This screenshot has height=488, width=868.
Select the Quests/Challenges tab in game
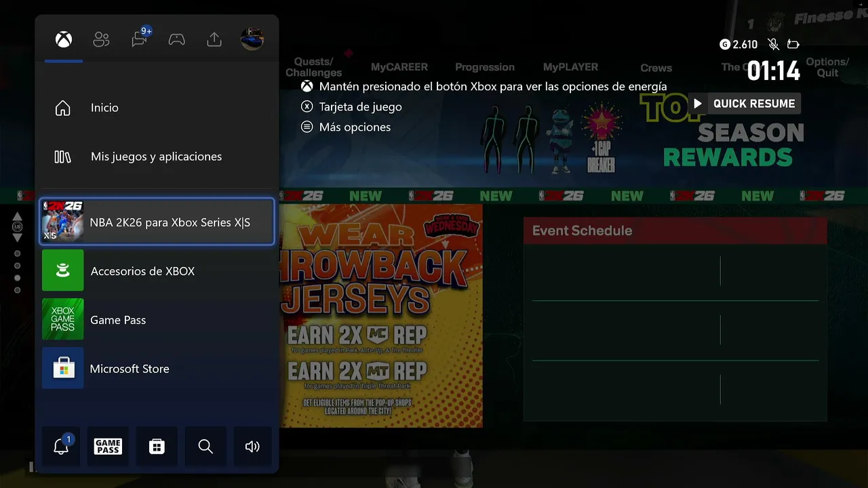[x=313, y=67]
